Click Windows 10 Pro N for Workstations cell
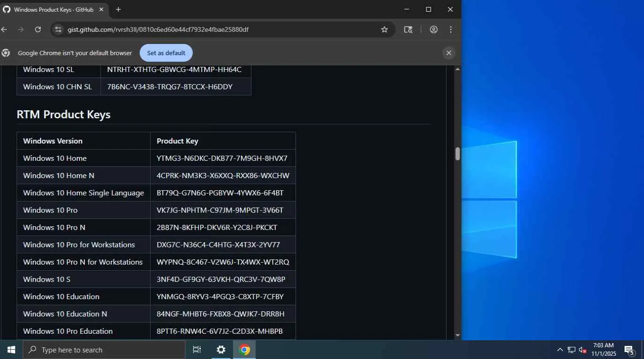This screenshot has width=644, height=359. 83,262
